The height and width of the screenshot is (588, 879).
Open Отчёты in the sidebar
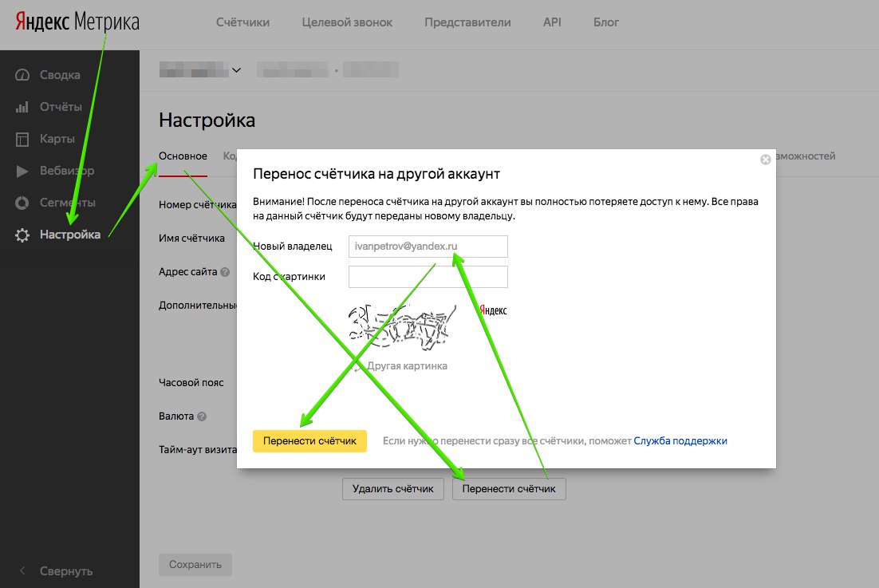(x=61, y=106)
